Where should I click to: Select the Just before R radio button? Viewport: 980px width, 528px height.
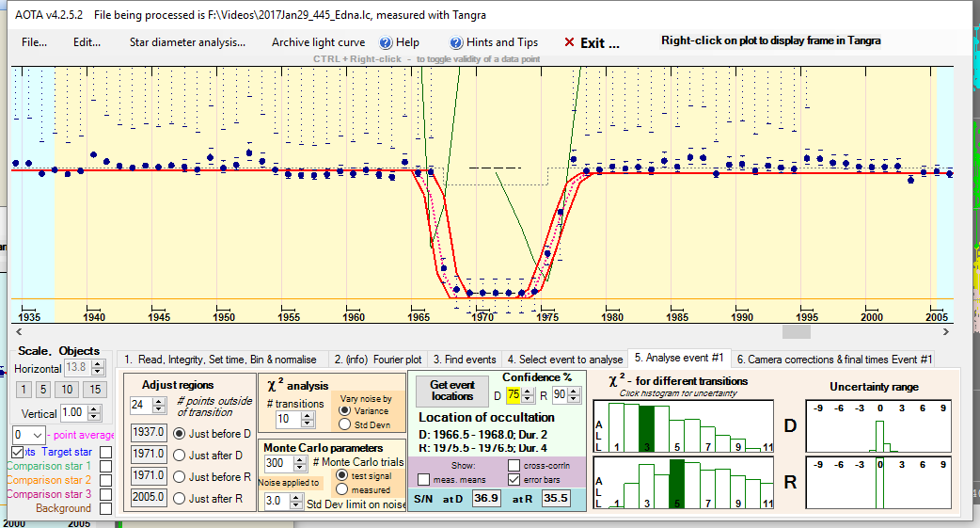click(180, 476)
